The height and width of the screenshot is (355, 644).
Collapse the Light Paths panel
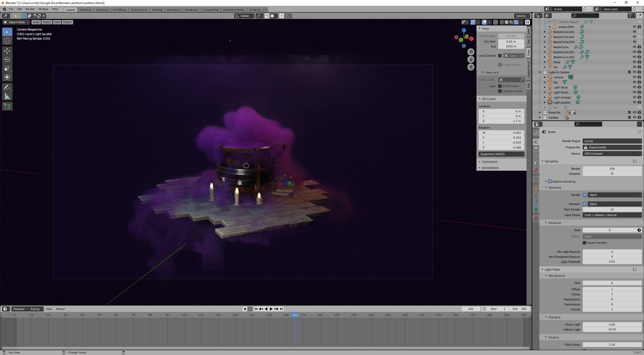[552, 269]
